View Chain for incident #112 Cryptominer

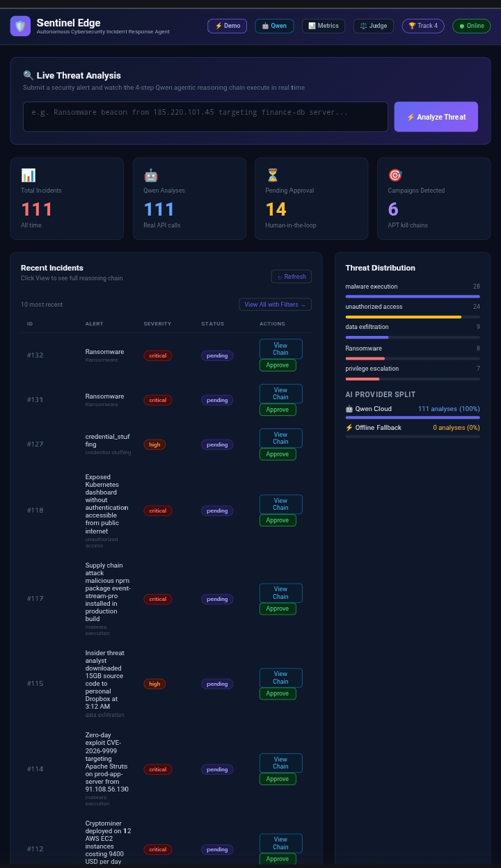pos(280,843)
